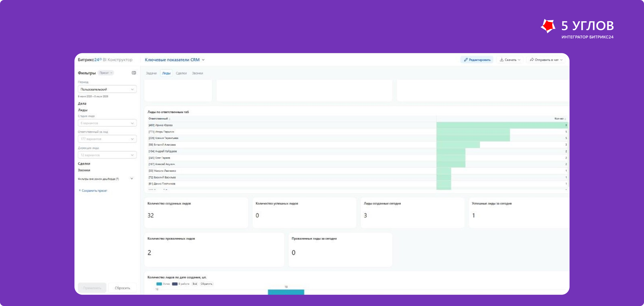Image resolution: width=644 pixels, height=306 pixels.
Task: Click the Битрикс24 BI Конструктор logo
Action: click(105, 60)
